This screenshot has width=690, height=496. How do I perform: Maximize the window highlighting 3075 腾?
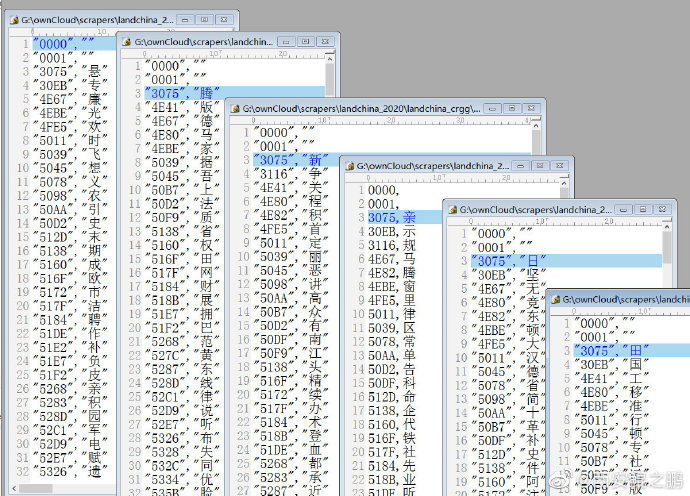pyautogui.click(x=306, y=42)
